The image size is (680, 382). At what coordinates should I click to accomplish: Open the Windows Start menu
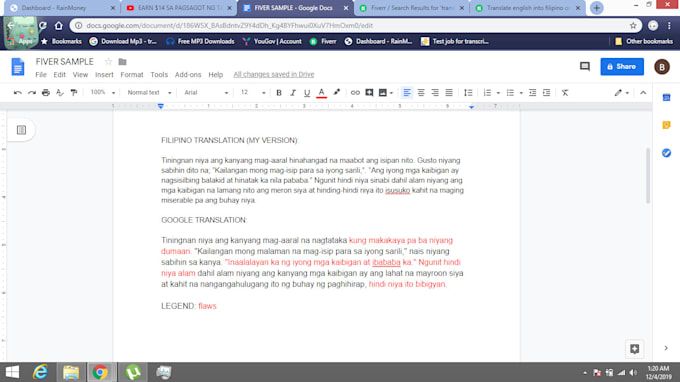pyautogui.click(x=12, y=372)
